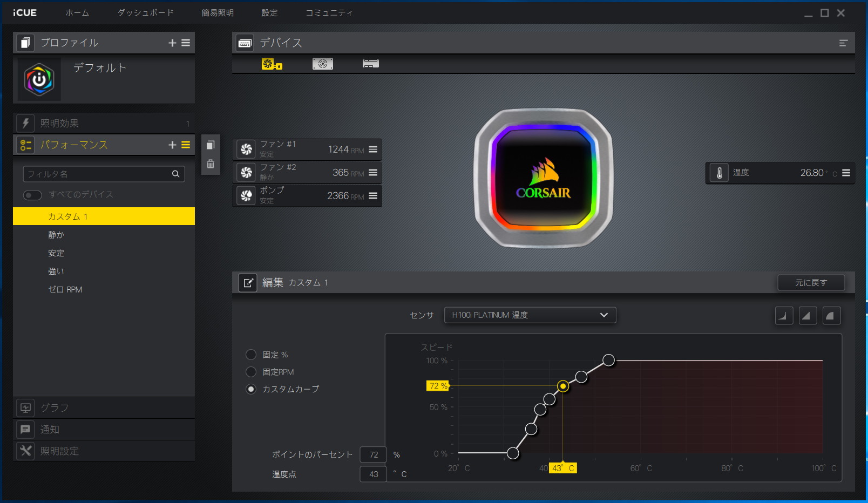The height and width of the screenshot is (503, 868).
Task: Open the プロファイル hamburger menu
Action: 186,43
